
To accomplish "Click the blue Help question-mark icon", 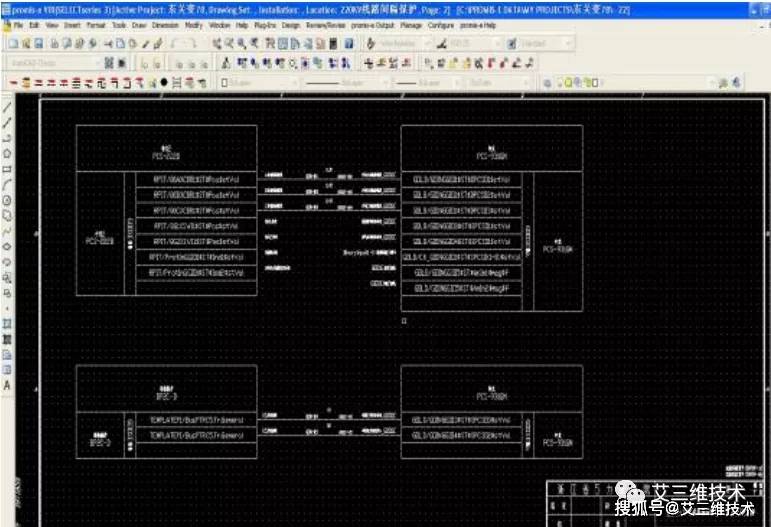I will click(349, 44).
